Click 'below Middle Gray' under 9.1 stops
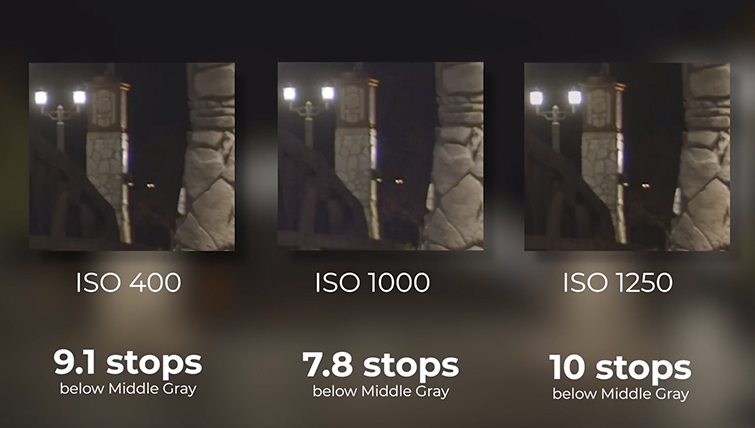 tap(128, 388)
